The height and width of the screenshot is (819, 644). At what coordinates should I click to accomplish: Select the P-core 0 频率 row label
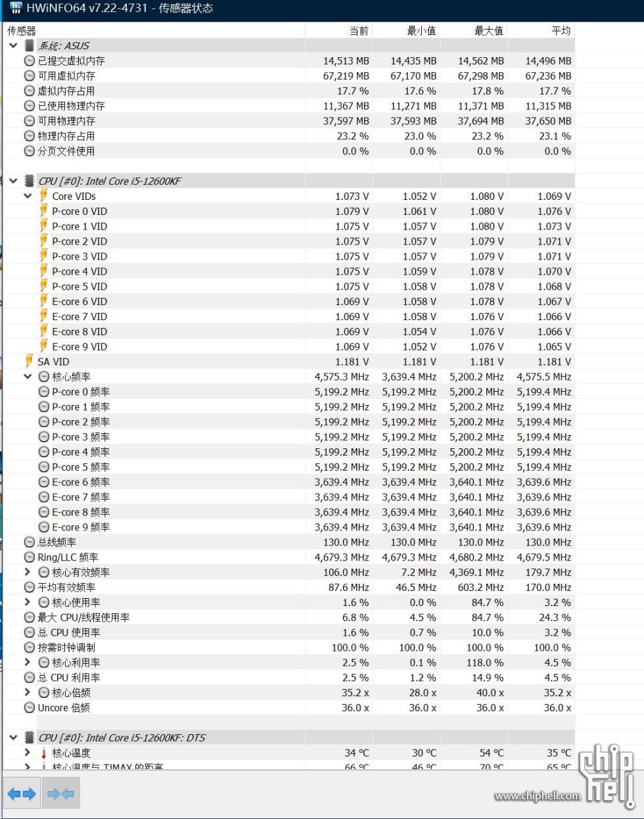pyautogui.click(x=81, y=392)
